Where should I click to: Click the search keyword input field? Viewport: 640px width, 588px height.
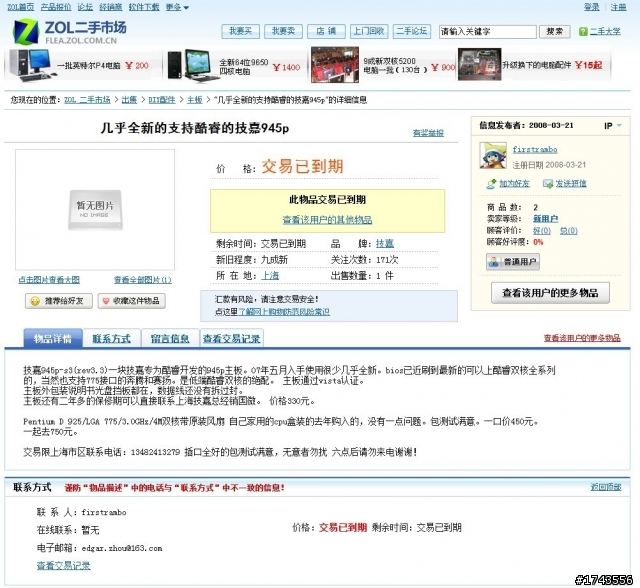488,31
